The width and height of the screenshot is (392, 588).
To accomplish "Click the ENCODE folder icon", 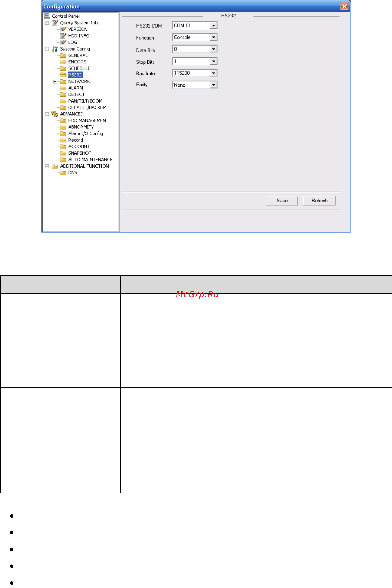I will click(63, 62).
